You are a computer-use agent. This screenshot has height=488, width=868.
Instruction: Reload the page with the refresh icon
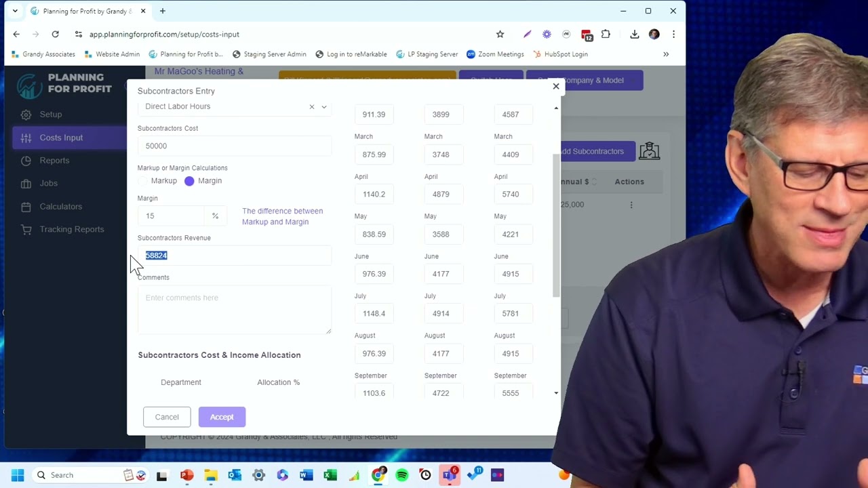56,35
